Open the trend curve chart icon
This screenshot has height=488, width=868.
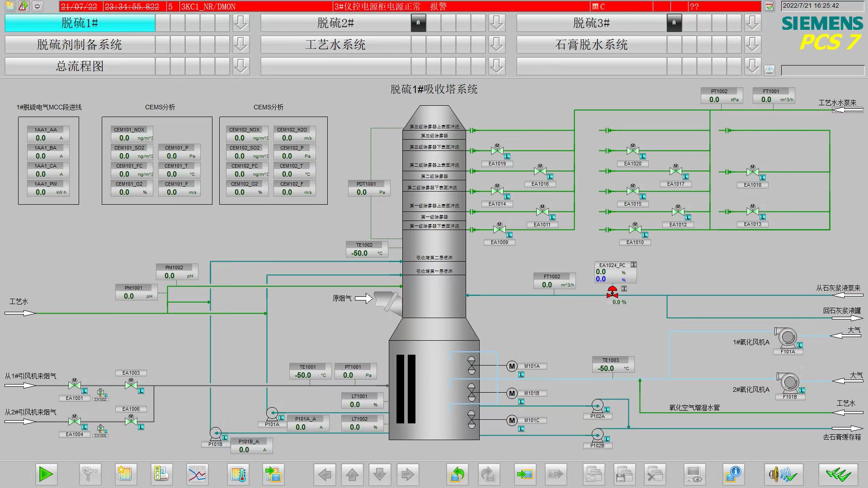click(197, 474)
